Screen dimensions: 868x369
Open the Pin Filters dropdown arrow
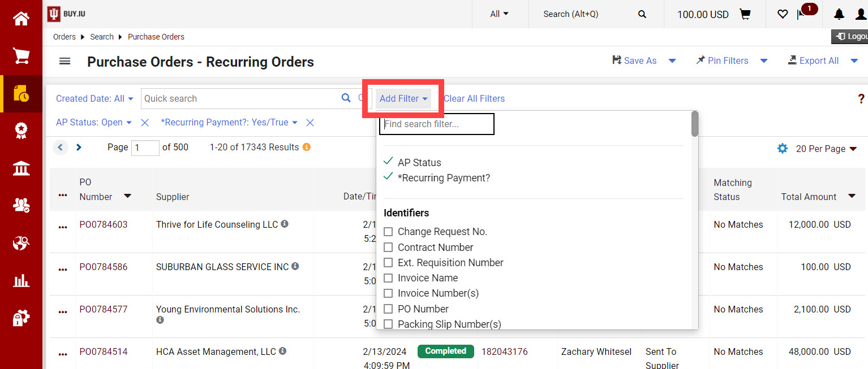(764, 61)
